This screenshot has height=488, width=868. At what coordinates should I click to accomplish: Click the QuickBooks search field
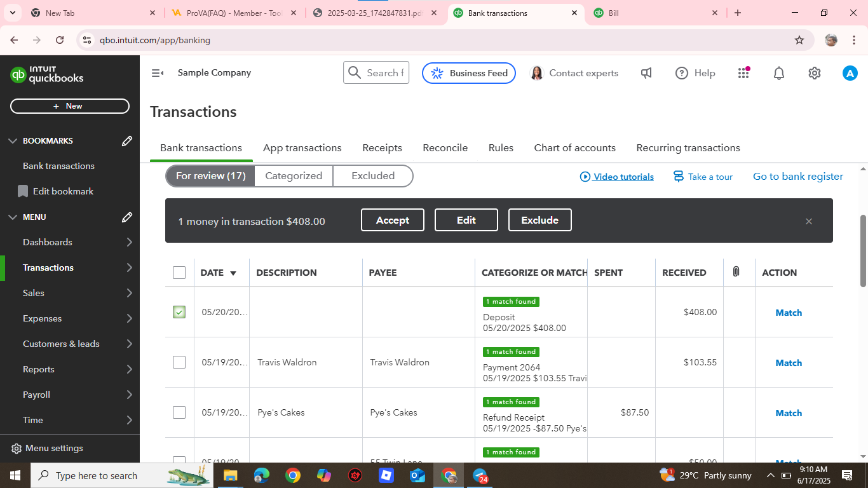[376, 73]
